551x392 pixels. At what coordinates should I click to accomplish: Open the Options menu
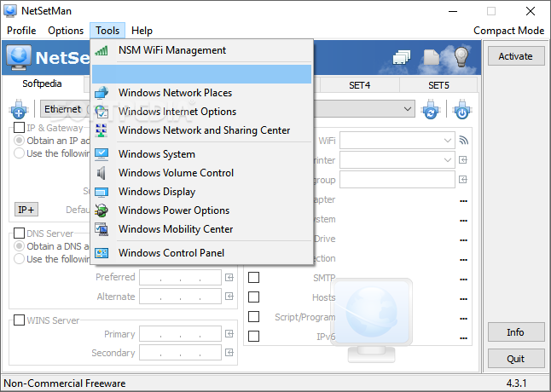(66, 31)
